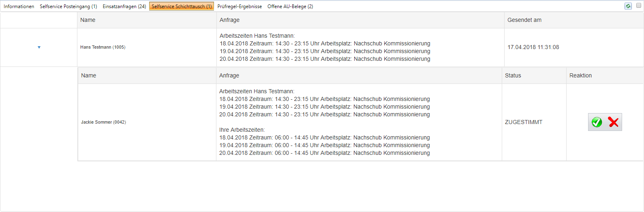Click the 20.04.2018 06:00 - 14:45 line
The image size is (644, 212).
(x=325, y=153)
